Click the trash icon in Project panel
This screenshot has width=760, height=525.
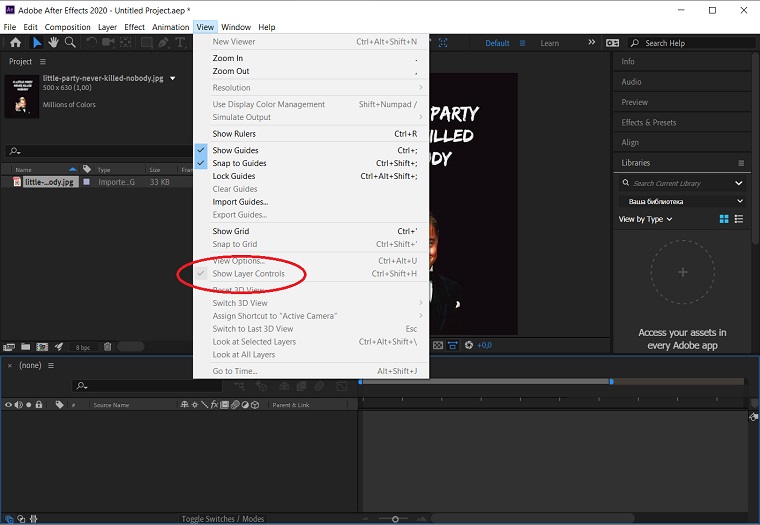pyautogui.click(x=107, y=346)
